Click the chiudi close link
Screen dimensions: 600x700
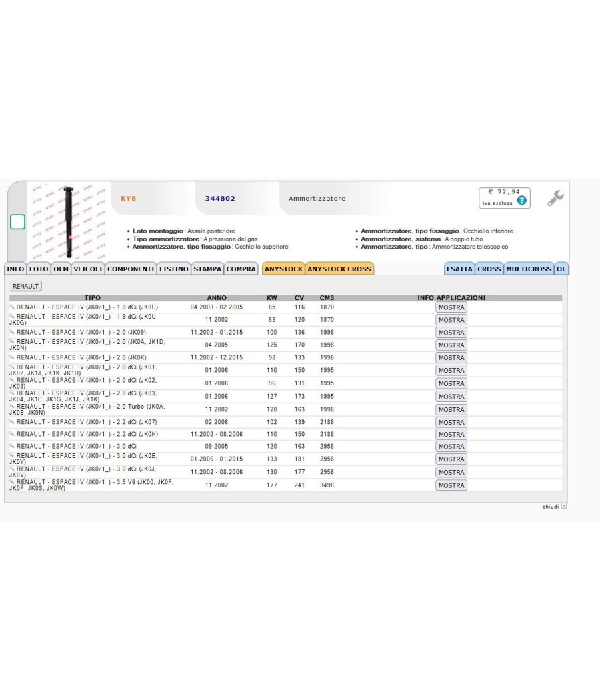pyautogui.click(x=551, y=506)
